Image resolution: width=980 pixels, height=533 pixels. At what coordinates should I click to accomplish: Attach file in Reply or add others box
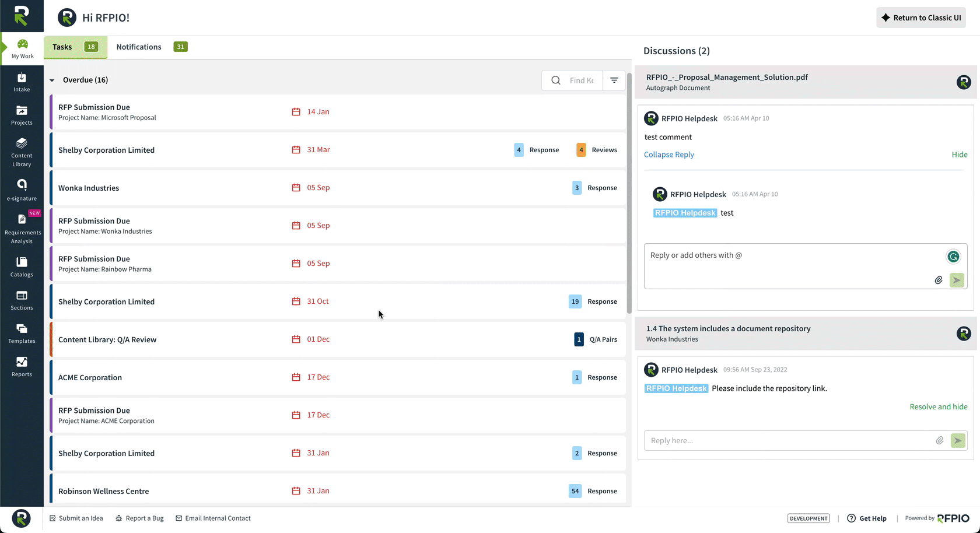pos(939,280)
